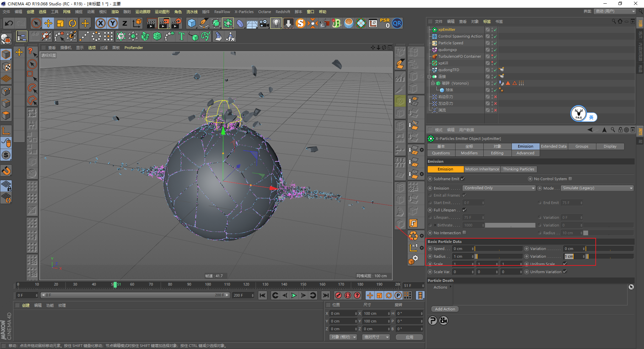Switch to the Extended Data tab
644x349 pixels.
pyautogui.click(x=554, y=146)
